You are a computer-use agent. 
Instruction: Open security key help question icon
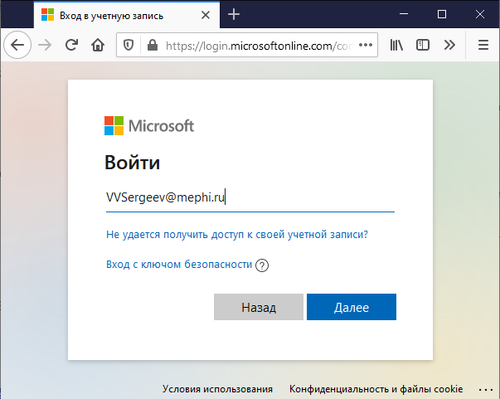(x=262, y=266)
